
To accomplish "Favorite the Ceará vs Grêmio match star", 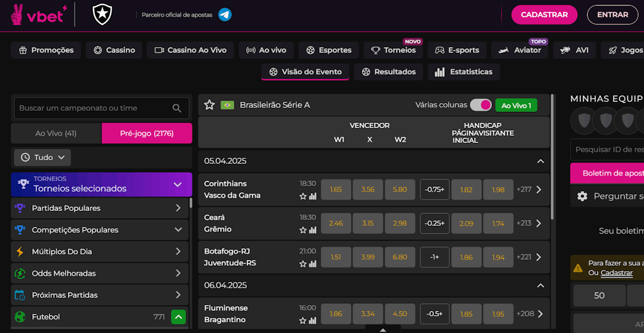I will click(x=303, y=230).
